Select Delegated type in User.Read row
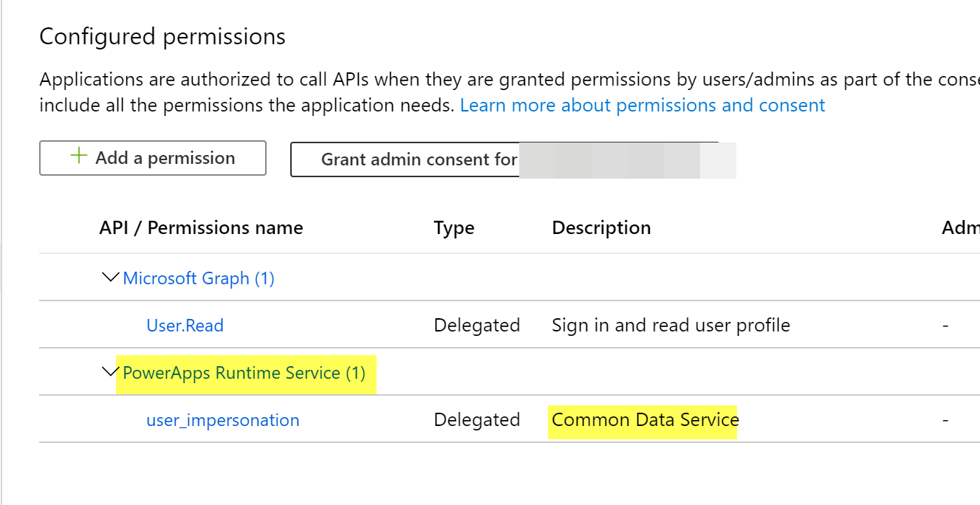Viewport: 980px width, 505px height. (477, 326)
